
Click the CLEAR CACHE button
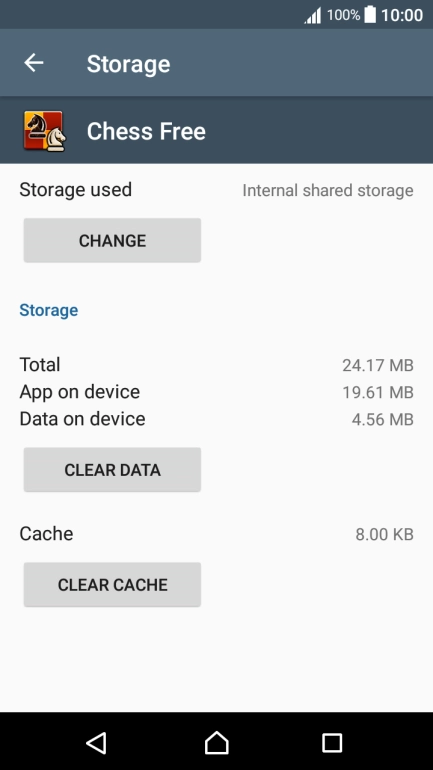point(112,585)
